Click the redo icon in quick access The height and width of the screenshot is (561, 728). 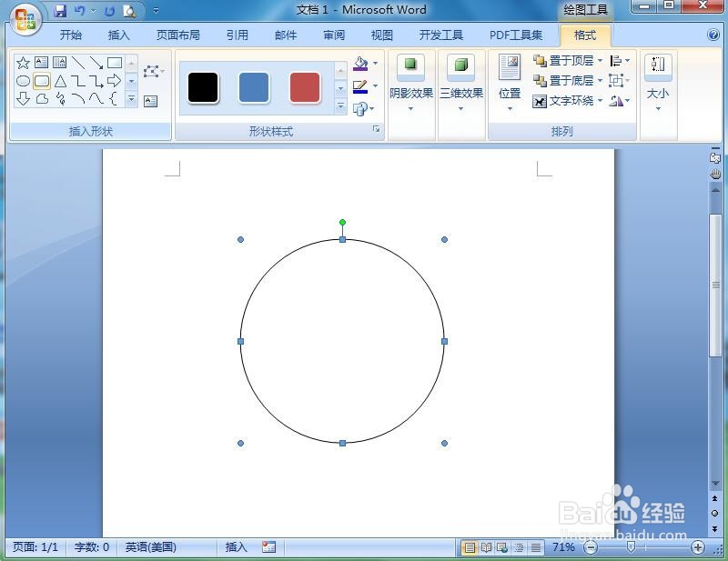tap(109, 11)
